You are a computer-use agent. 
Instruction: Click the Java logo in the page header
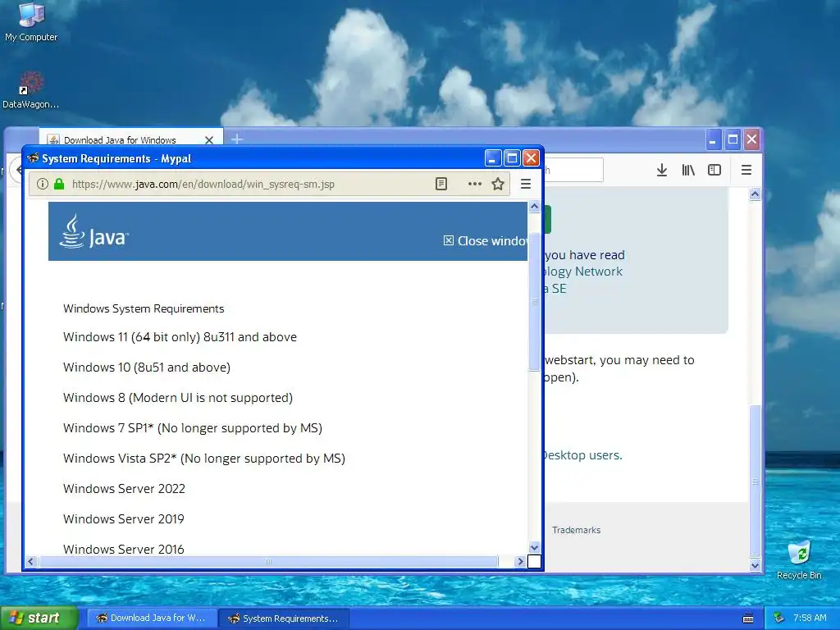pos(94,231)
